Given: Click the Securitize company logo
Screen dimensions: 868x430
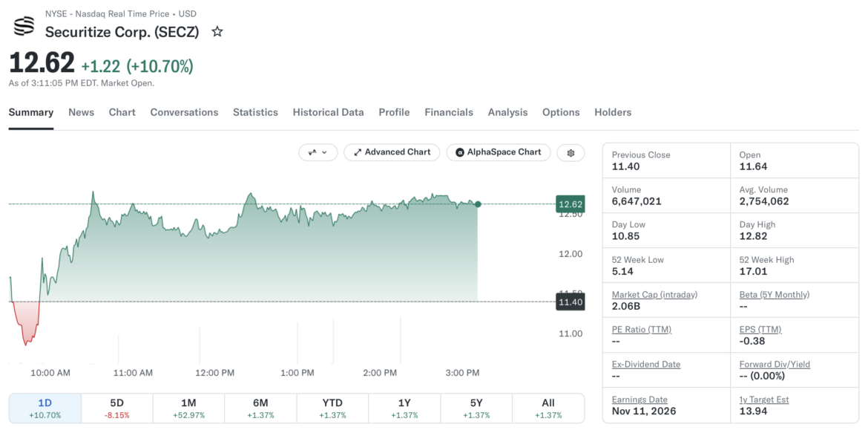Looking at the screenshot, I should [x=23, y=27].
